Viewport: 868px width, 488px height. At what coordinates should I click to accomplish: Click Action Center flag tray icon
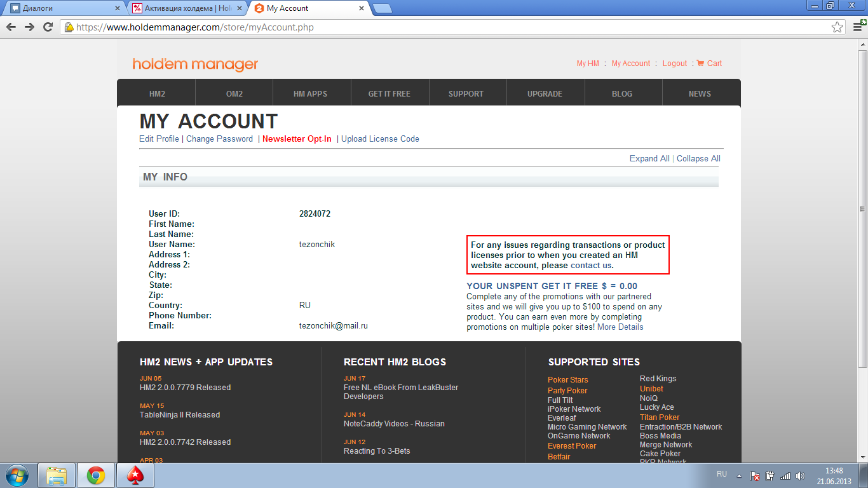755,475
